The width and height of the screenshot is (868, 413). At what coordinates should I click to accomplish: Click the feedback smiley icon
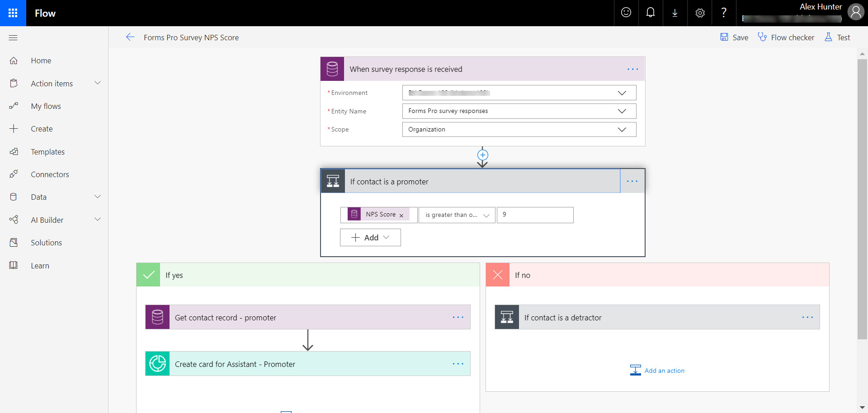tap(626, 13)
